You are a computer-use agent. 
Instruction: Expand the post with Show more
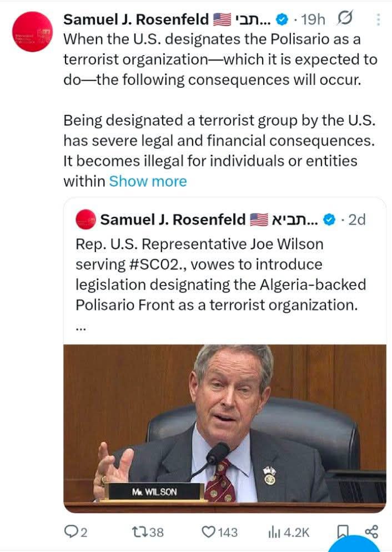click(x=148, y=181)
